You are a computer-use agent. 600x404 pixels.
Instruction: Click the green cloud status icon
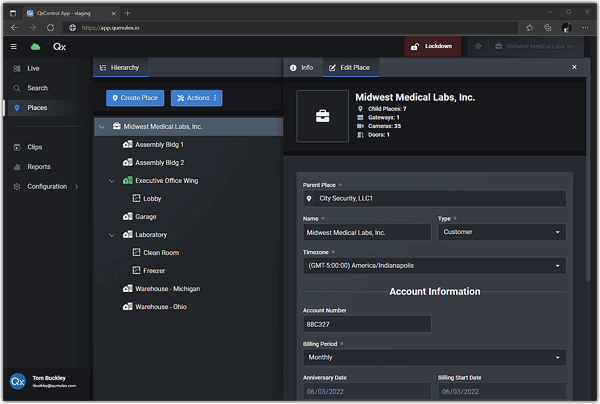(36, 47)
